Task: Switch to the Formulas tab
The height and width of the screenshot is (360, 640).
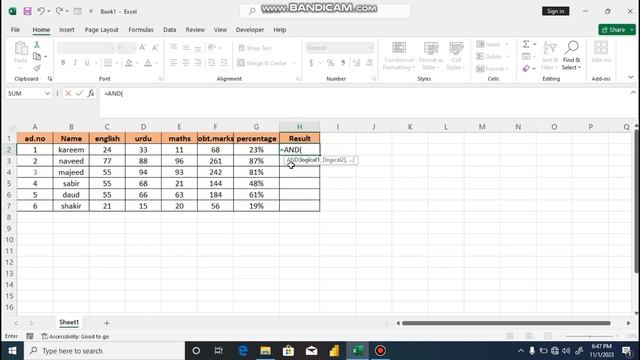Action: pyautogui.click(x=141, y=30)
